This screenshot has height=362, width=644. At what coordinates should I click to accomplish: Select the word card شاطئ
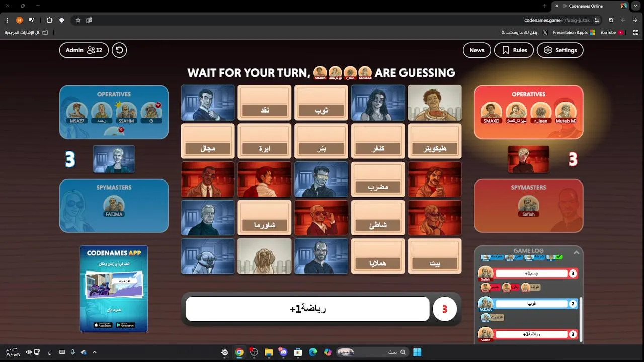pos(378,218)
